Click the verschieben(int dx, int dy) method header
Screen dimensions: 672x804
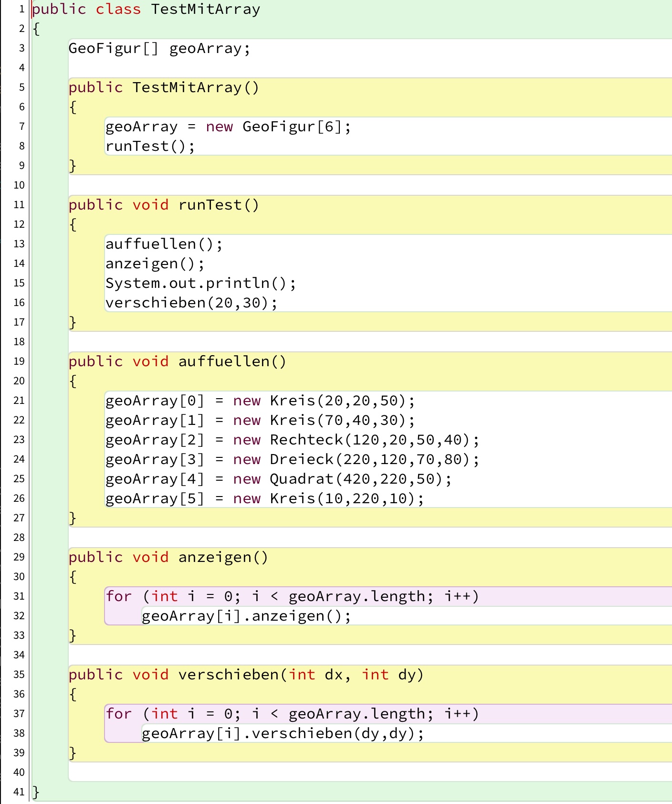[246, 675]
